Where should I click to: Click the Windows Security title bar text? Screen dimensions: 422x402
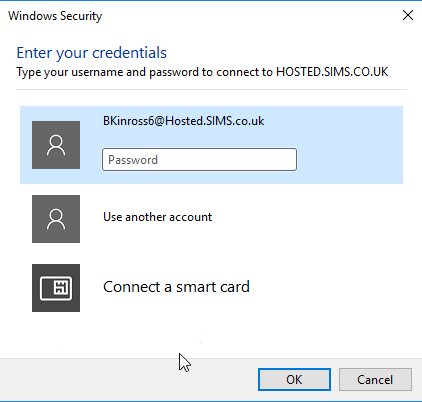(55, 16)
